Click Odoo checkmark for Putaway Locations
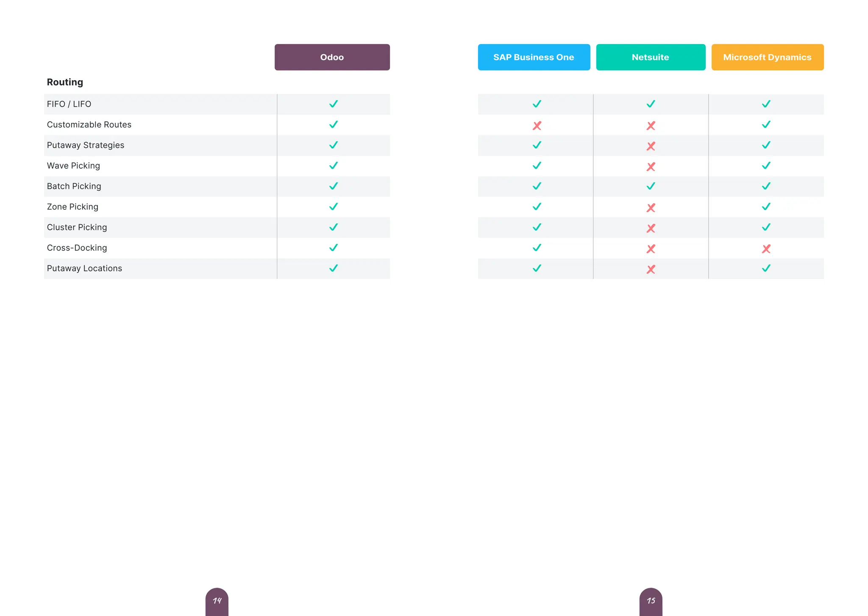This screenshot has height=616, width=868. point(334,268)
